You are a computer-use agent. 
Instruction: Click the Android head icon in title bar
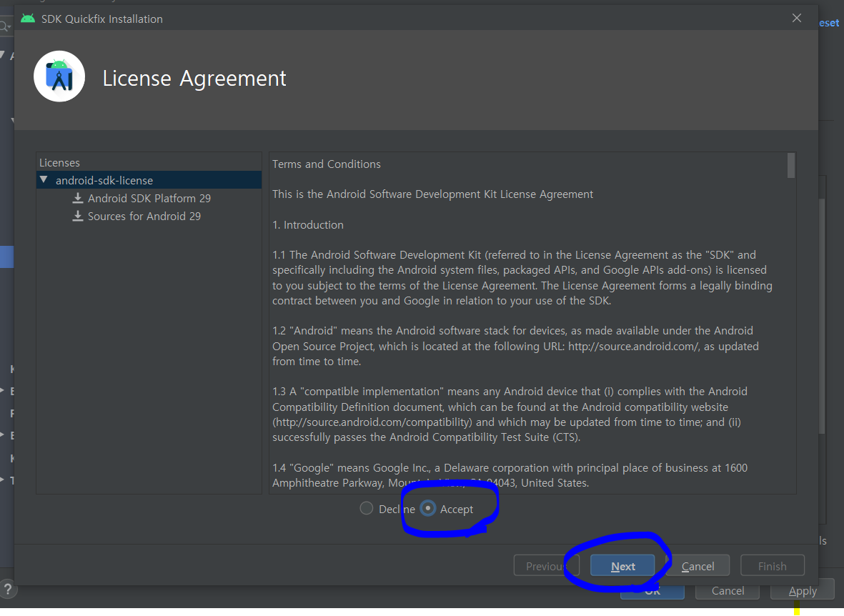(27, 19)
